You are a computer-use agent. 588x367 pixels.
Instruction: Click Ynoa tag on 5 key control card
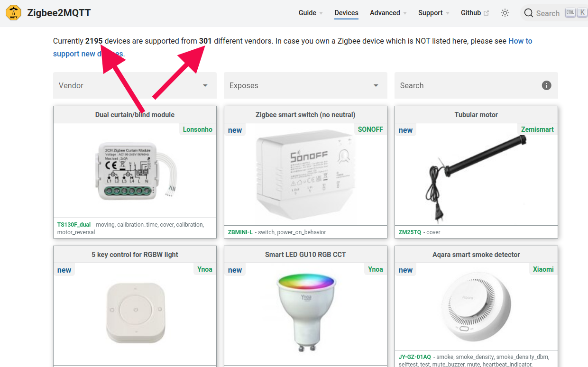click(205, 269)
